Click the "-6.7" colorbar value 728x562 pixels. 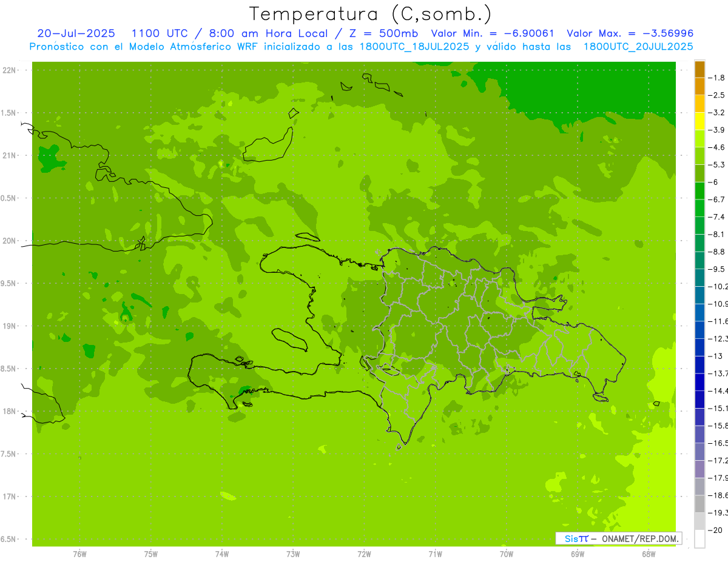point(717,199)
